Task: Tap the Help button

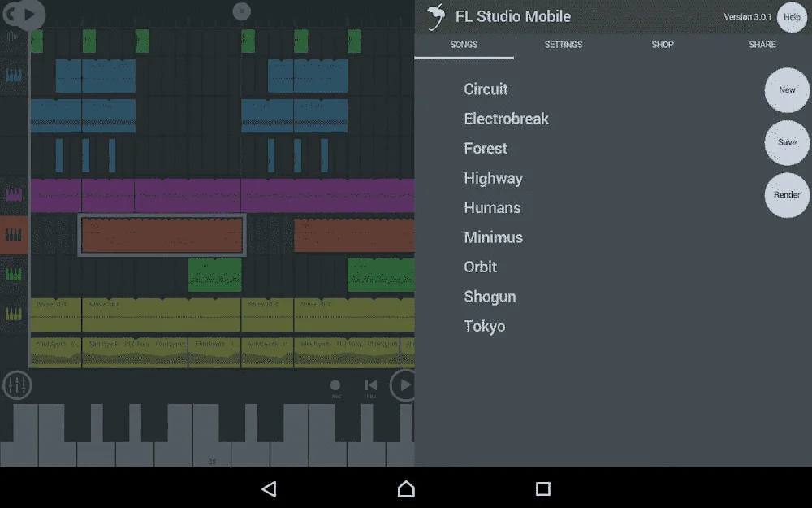Action: pyautogui.click(x=792, y=17)
